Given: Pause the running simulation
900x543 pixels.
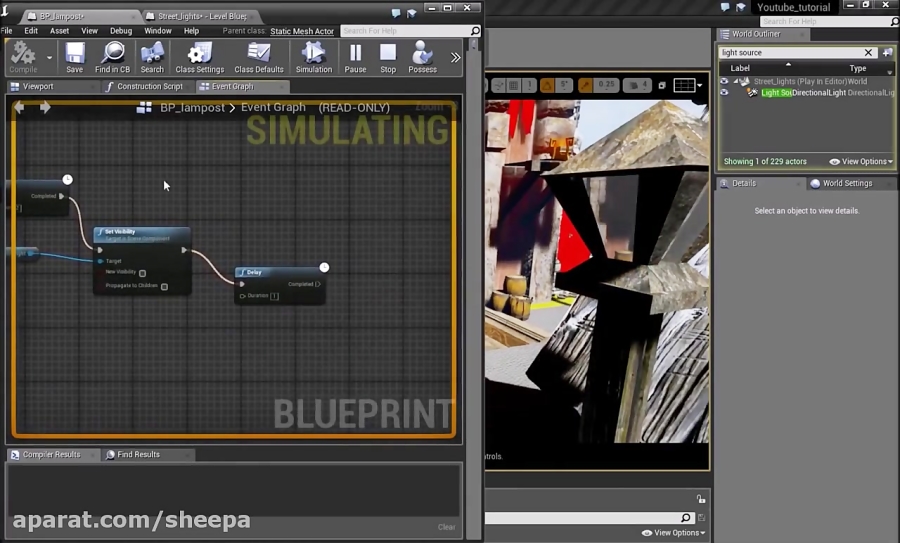Looking at the screenshot, I should tap(355, 57).
